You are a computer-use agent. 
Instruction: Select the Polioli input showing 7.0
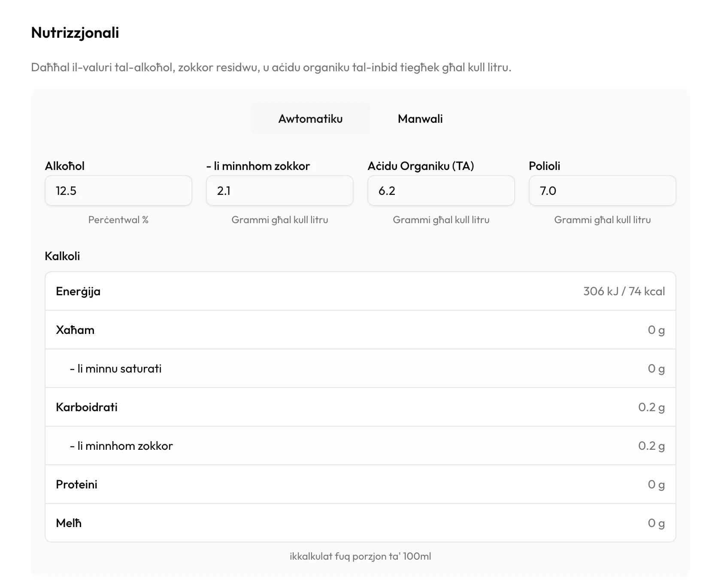coord(603,191)
